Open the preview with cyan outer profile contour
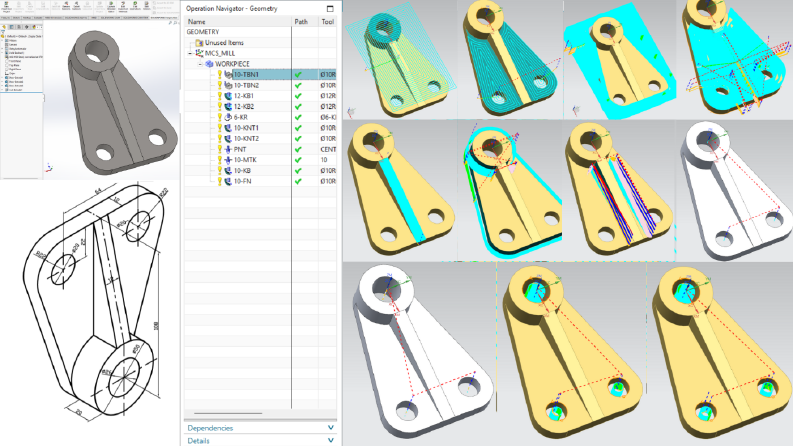Viewport: 793px width, 446px height. point(510,191)
